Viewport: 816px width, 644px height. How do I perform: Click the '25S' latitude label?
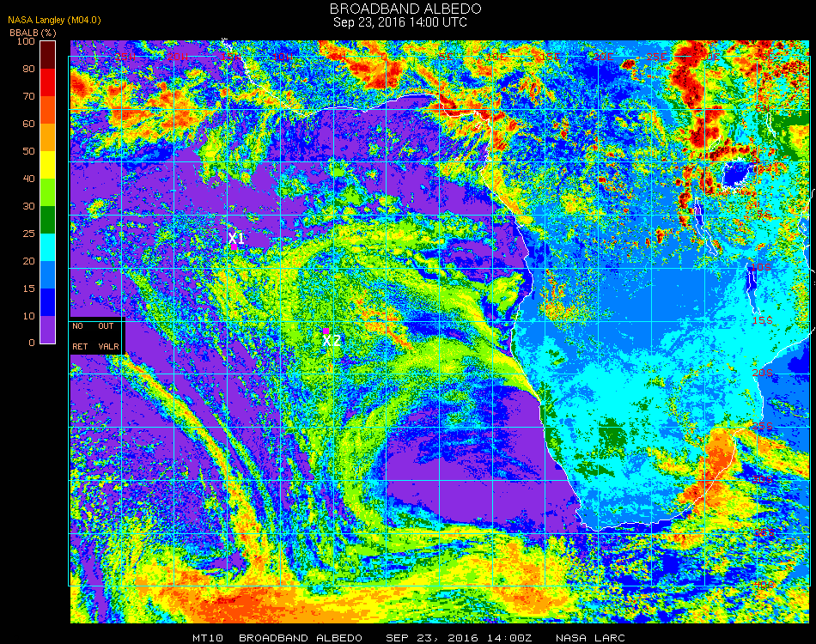click(763, 427)
